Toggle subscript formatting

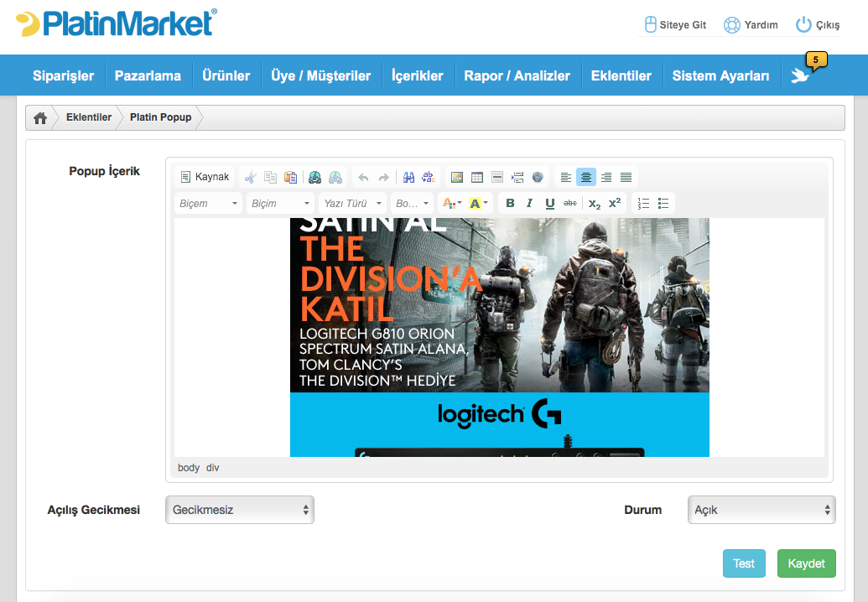point(595,204)
